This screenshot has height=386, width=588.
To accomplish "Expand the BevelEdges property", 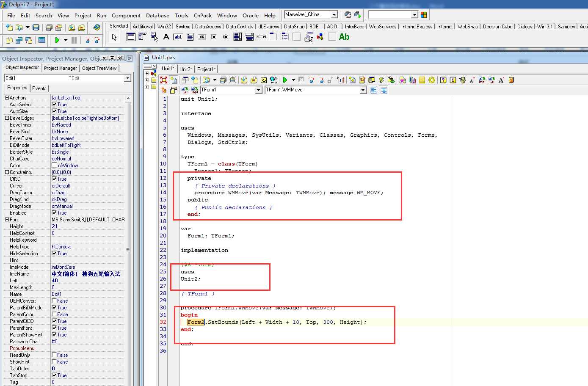I will click(x=7, y=118).
